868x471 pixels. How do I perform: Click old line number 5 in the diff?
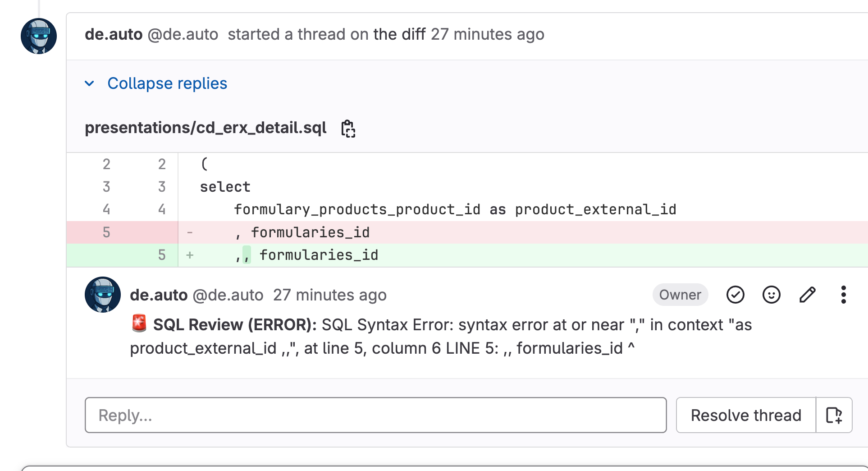[106, 232]
